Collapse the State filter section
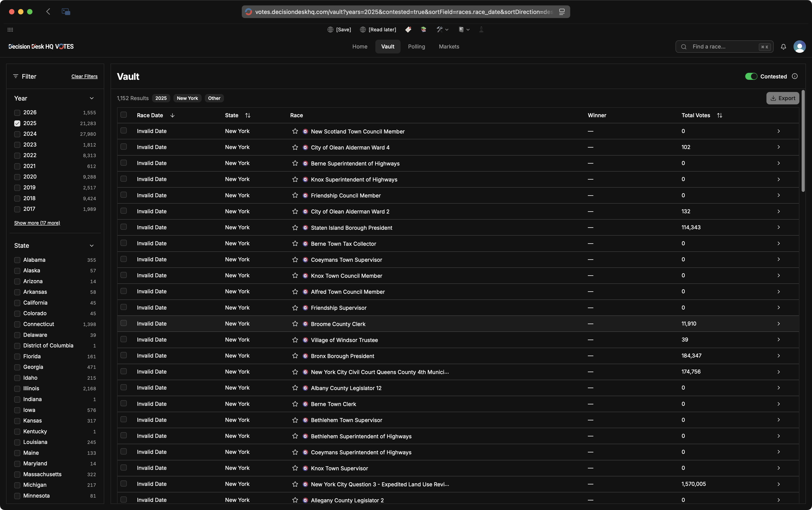812x510 pixels. click(x=92, y=246)
